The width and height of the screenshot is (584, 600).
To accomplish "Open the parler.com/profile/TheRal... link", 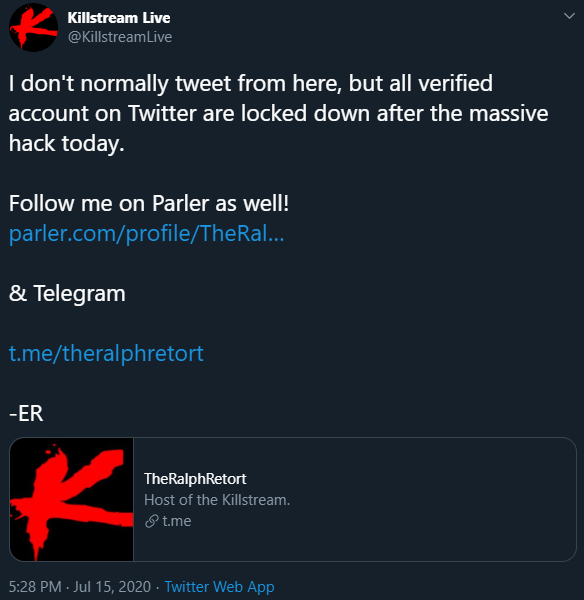I will tap(147, 233).
